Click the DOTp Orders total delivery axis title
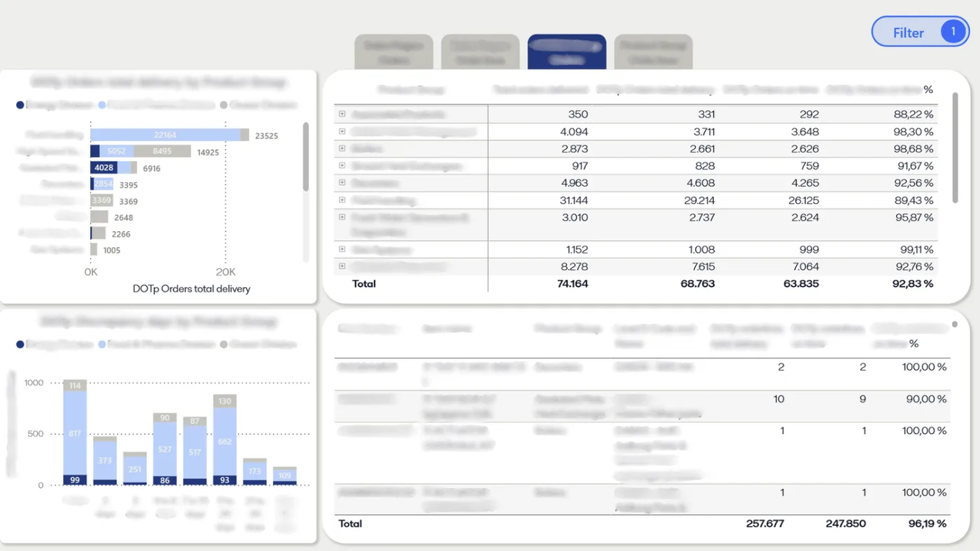This screenshot has height=551, width=980. [191, 288]
